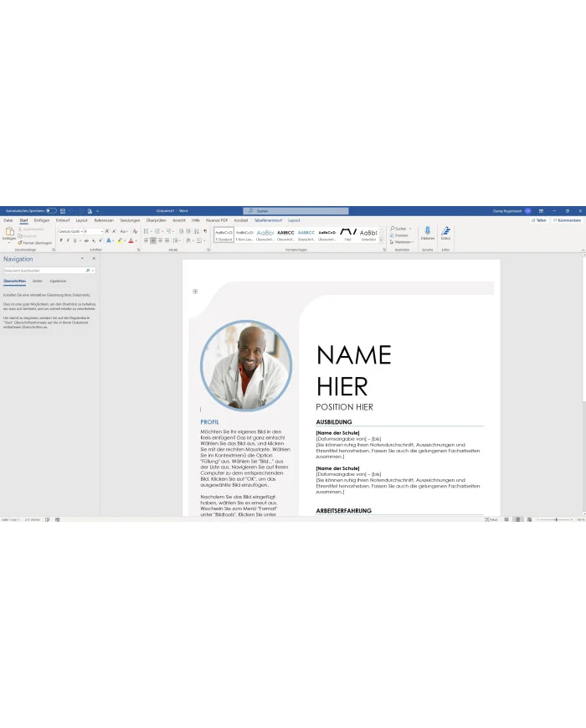Image resolution: width=586 pixels, height=728 pixels.
Task: Toggle paragraph marks display
Action: point(205,231)
